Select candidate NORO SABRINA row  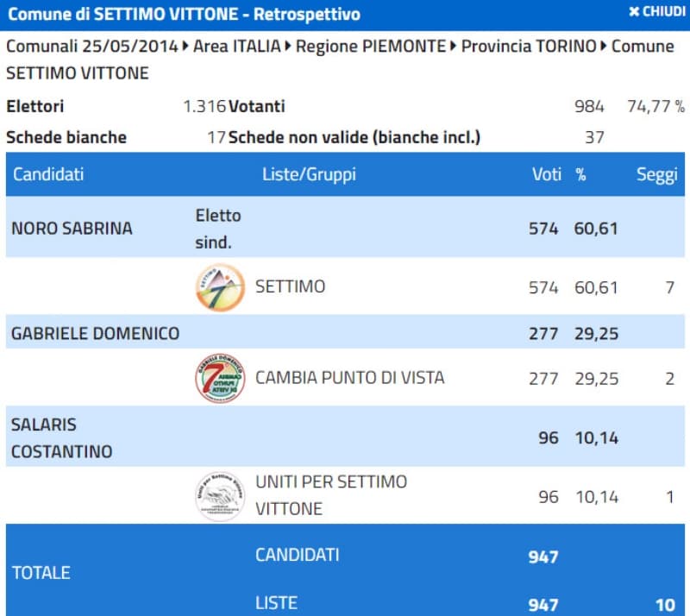72,229
